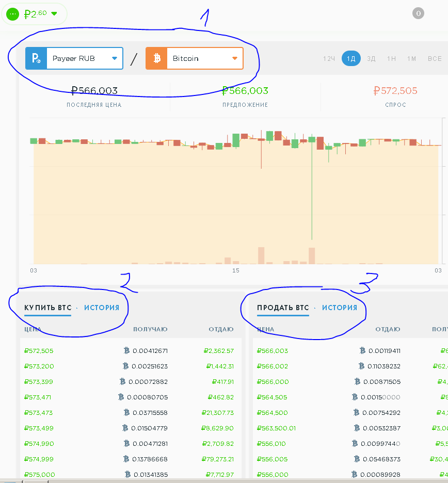Click the Bitcoin symbol beside 0.00072882
This screenshot has height=483, width=448.
click(x=123, y=382)
